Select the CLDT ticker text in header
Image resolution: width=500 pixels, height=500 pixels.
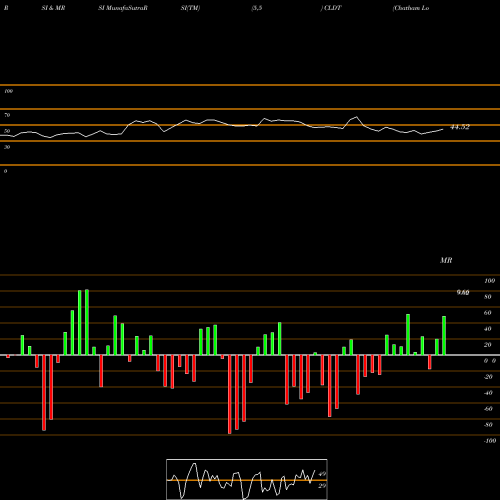(333, 8)
